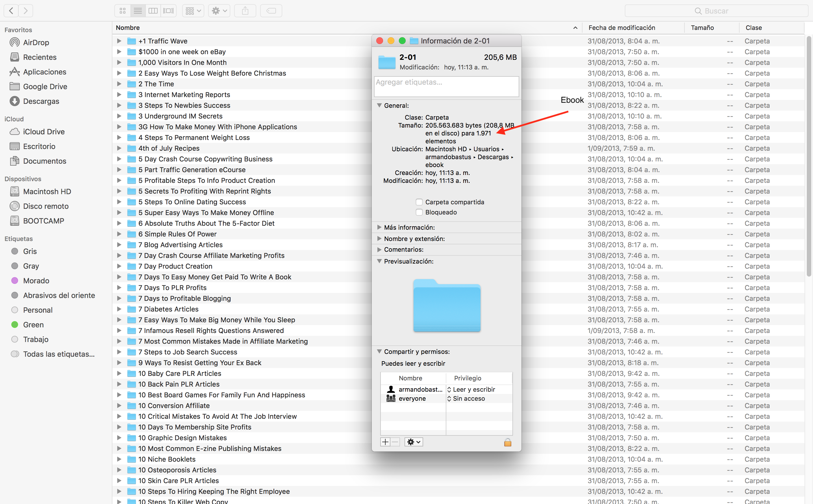Screen dimensions: 813x504
Task: Click the Agregar etiquetas field
Action: click(x=446, y=86)
